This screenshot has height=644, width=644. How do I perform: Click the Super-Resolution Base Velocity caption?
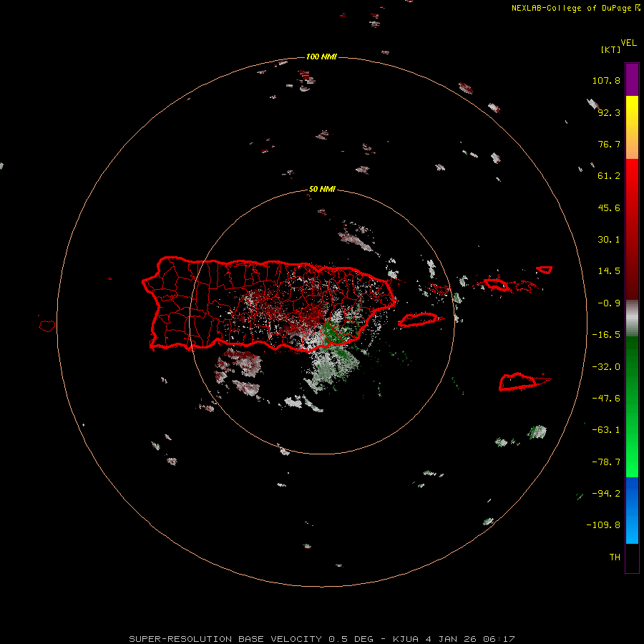322,639
